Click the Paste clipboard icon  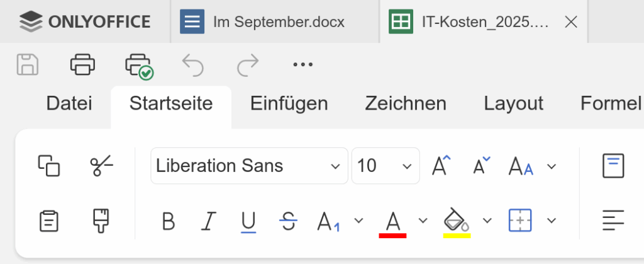point(49,221)
